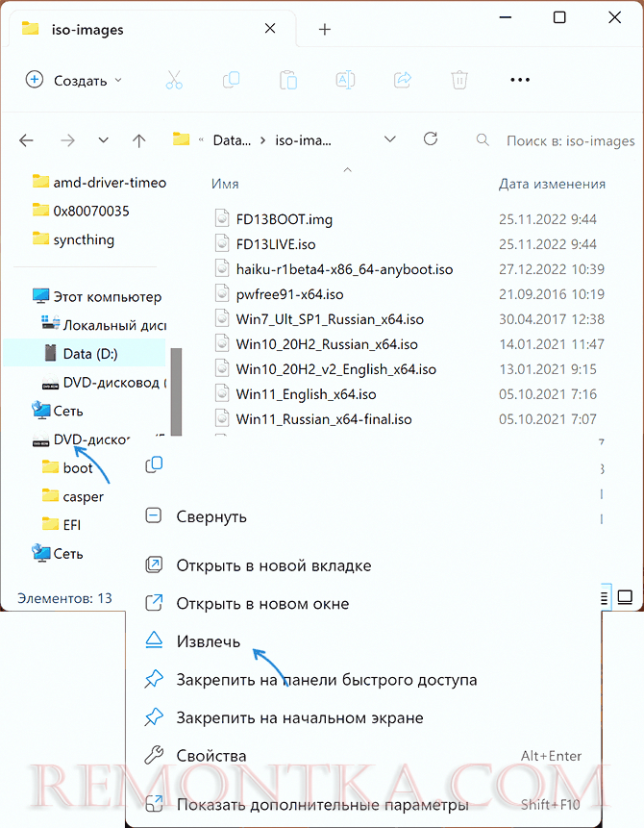Viewport: 644px width, 828px height.
Task: Select haiku-r1beta4-x86_64-anyboot.iso file
Action: point(344,269)
